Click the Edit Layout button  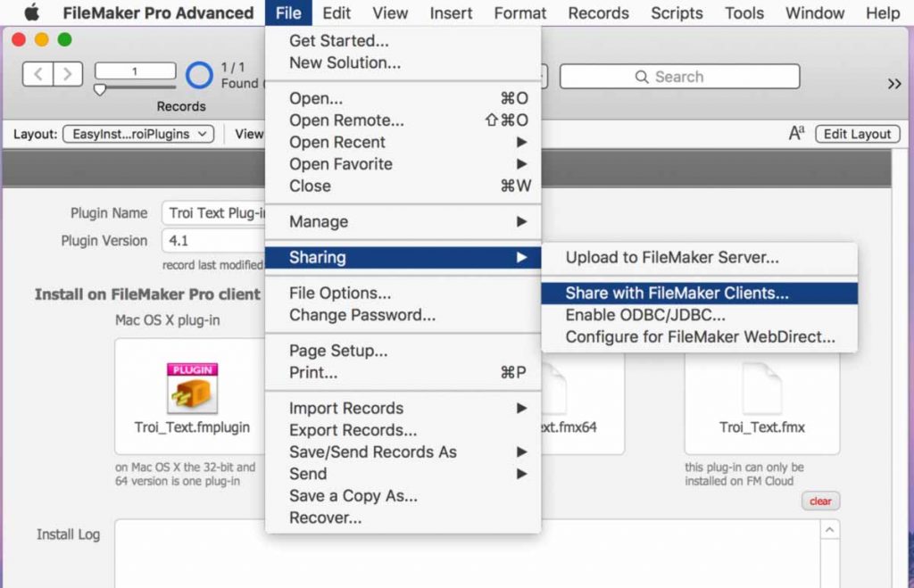point(856,134)
